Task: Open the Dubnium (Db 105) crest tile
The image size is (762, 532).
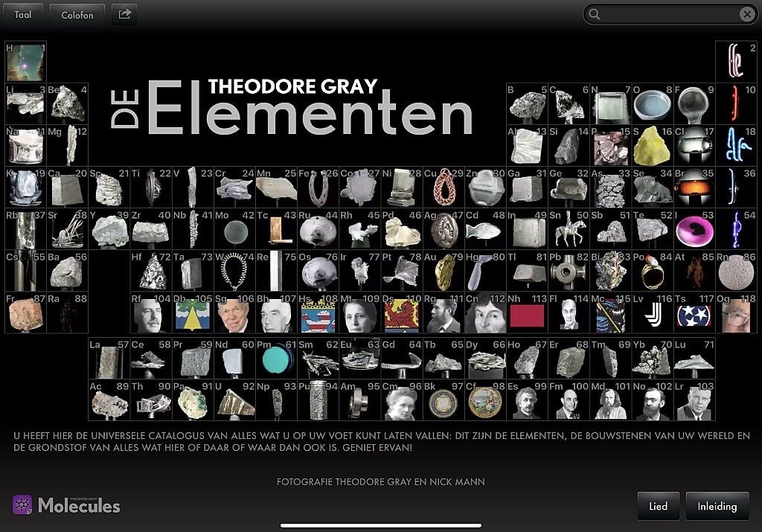Action: (193, 313)
